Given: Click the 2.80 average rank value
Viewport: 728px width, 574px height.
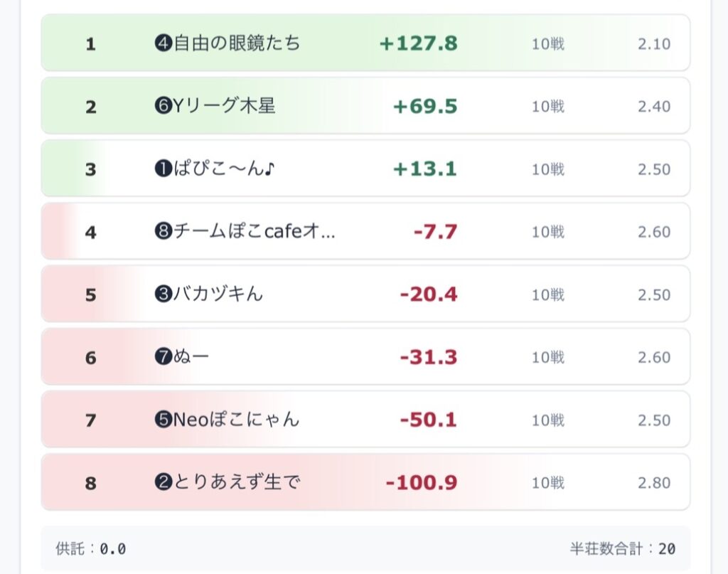Looking at the screenshot, I should pyautogui.click(x=653, y=483).
